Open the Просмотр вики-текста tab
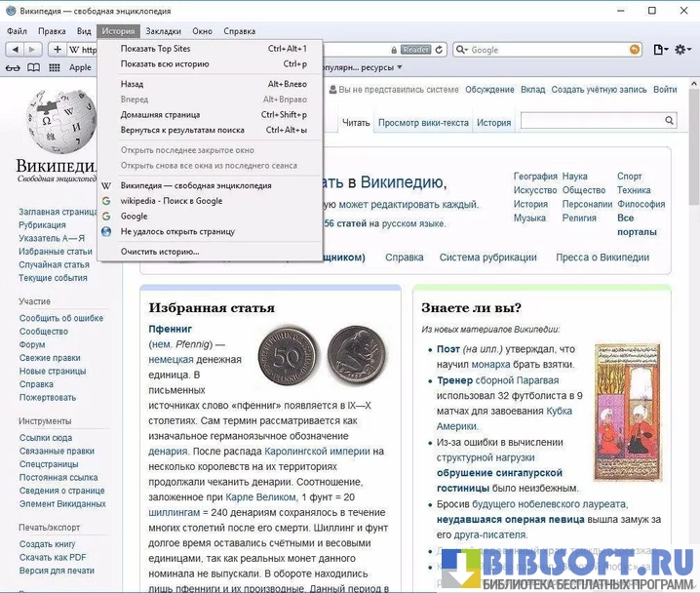Screen dimensions: 700x593 (423, 123)
